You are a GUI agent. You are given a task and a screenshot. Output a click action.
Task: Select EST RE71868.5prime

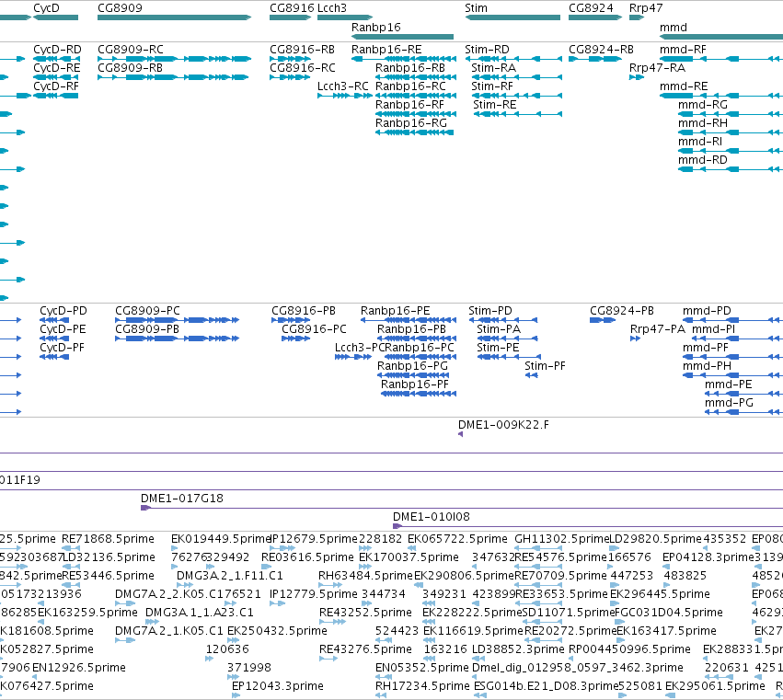point(71,548)
